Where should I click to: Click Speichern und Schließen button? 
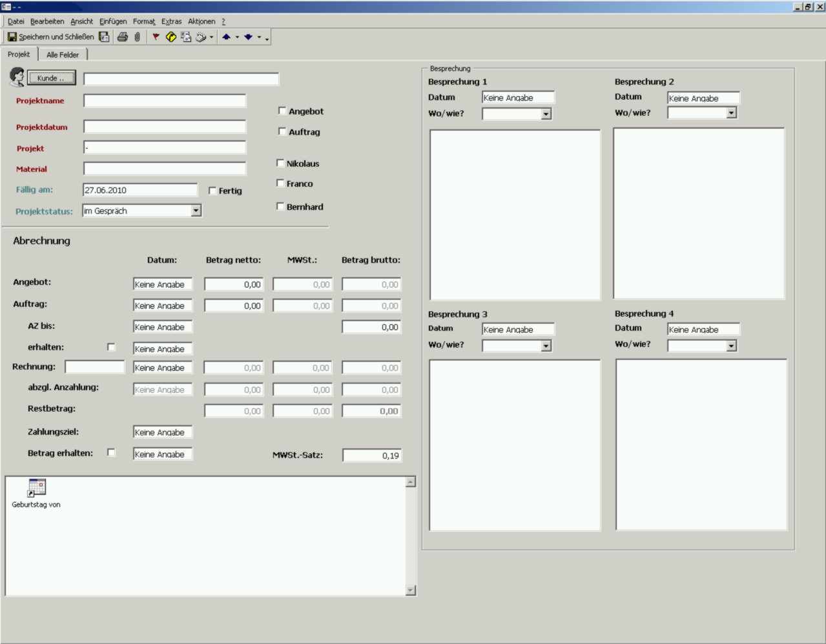click(50, 37)
